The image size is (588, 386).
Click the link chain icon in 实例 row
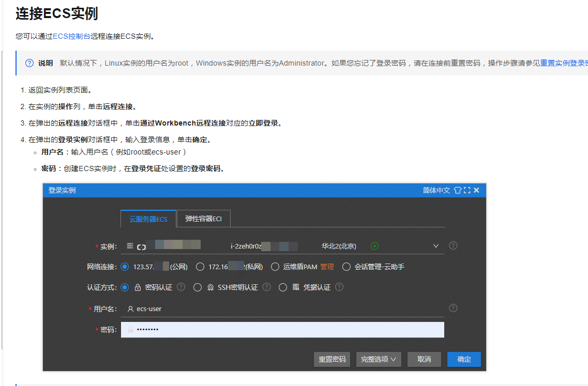[141, 247]
